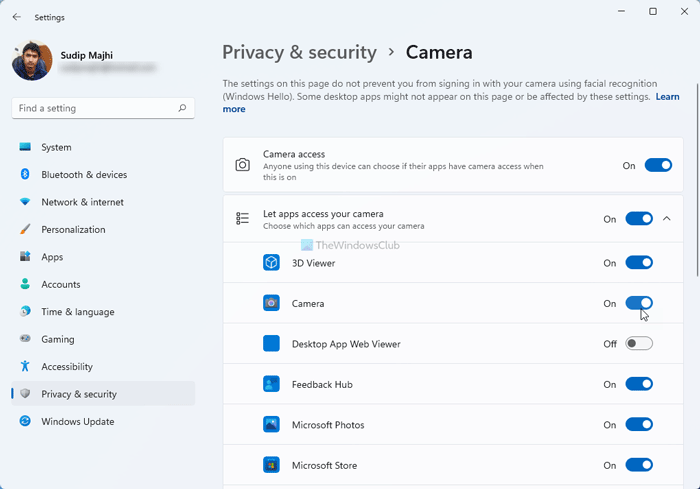Viewport: 700px width, 489px height.
Task: Click the Microsoft Store app icon
Action: tap(271, 465)
